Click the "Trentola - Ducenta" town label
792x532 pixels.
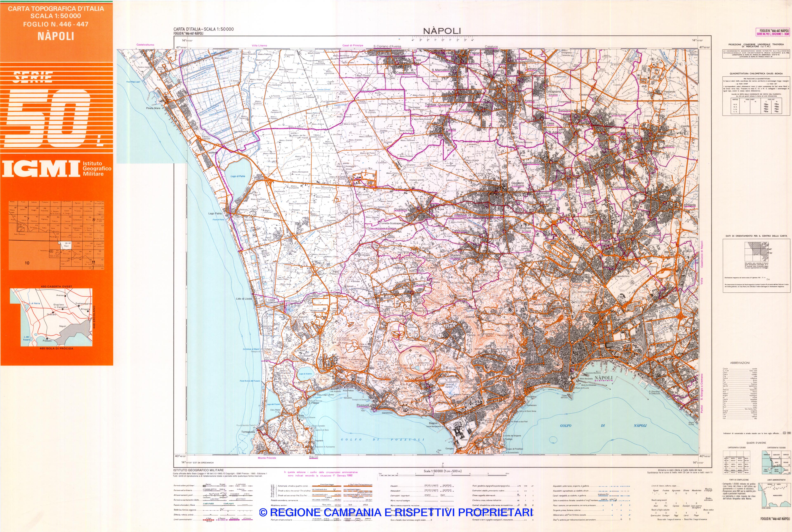tap(438, 105)
